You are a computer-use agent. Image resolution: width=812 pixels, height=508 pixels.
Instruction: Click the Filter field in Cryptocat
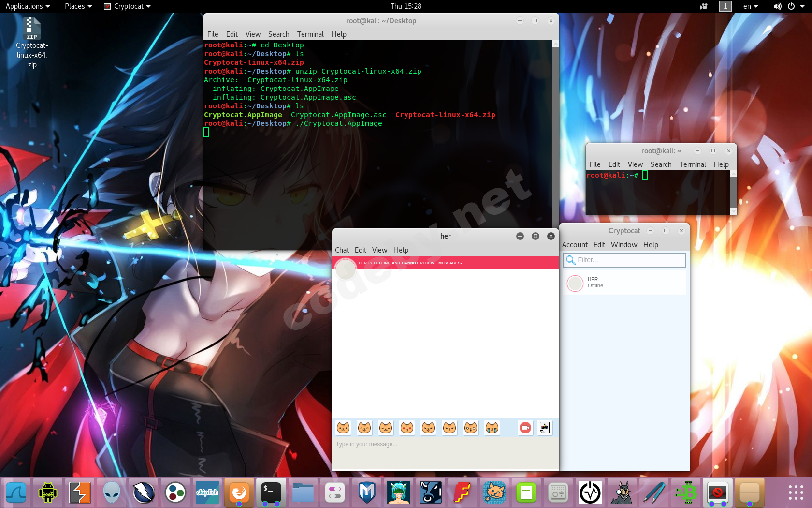click(624, 260)
